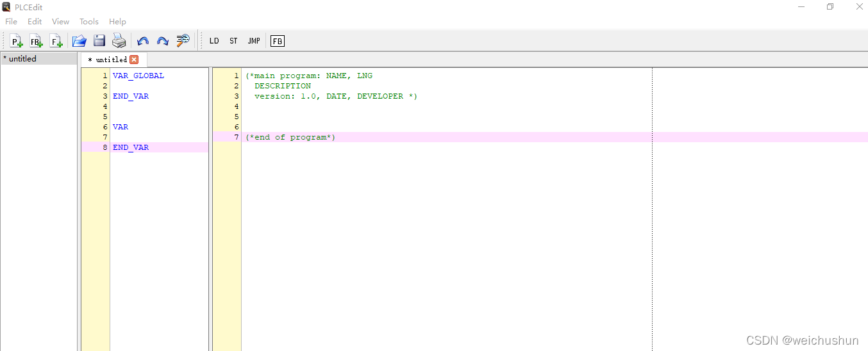The height and width of the screenshot is (351, 868).
Task: Open the Tools menu
Action: [x=89, y=22]
